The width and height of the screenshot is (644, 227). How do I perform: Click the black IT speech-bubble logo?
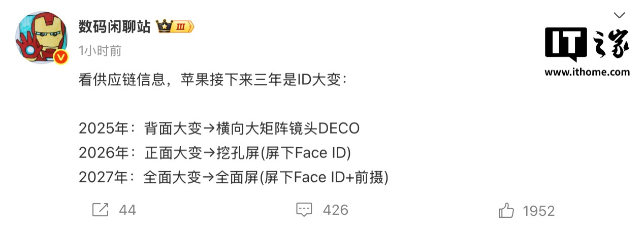tap(566, 44)
